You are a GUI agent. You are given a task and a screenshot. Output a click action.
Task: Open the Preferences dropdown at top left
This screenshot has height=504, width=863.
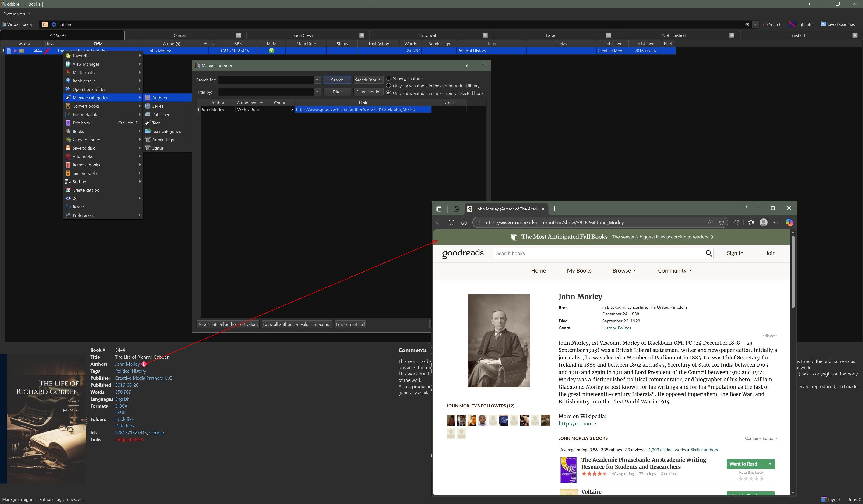pyautogui.click(x=17, y=14)
